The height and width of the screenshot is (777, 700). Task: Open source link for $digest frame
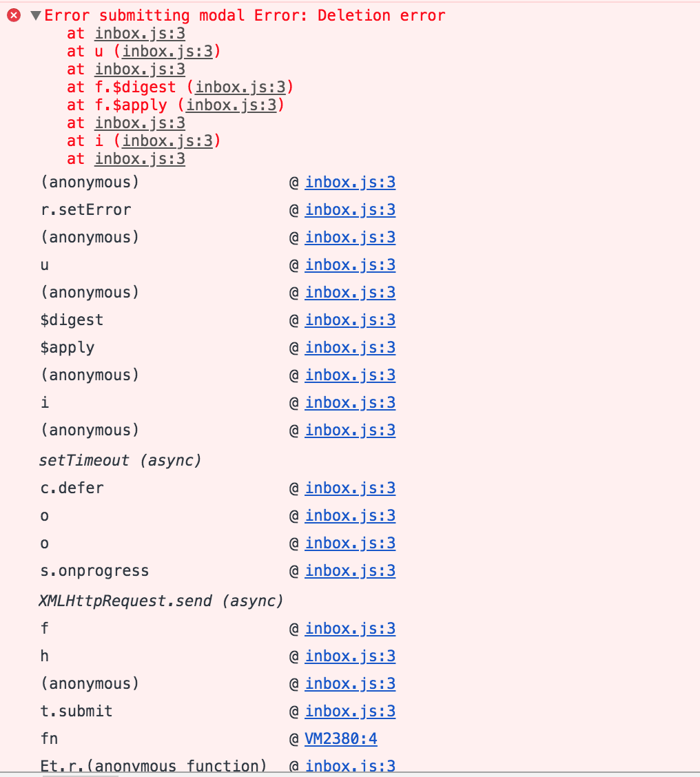(x=350, y=320)
